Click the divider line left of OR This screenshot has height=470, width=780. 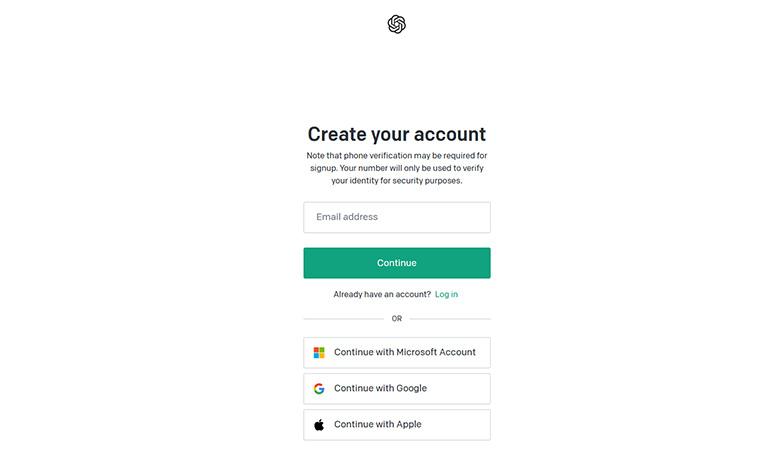(x=344, y=319)
